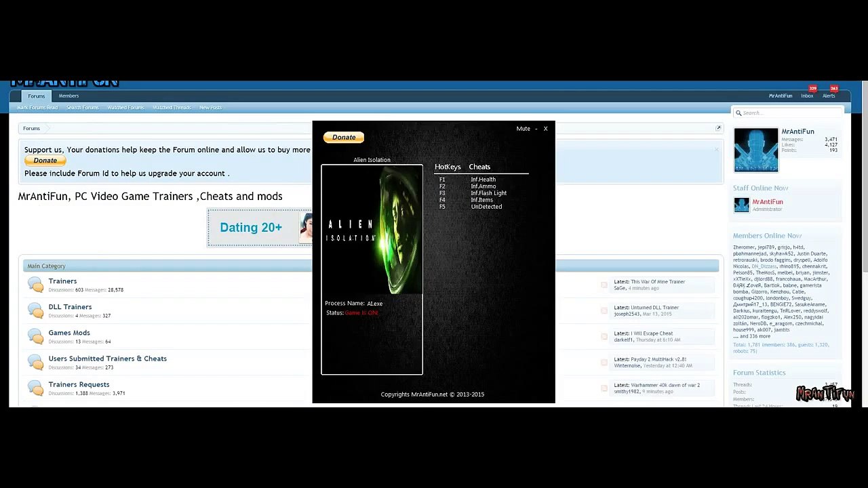
Task: Select the UnDetected cheat entry
Action: [x=486, y=207]
